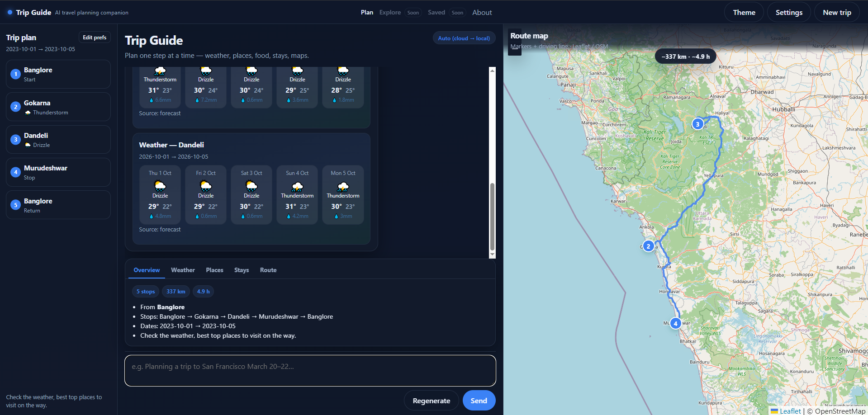
Task: Click thunderstorm icon under Gokarna stop
Action: [28, 113]
